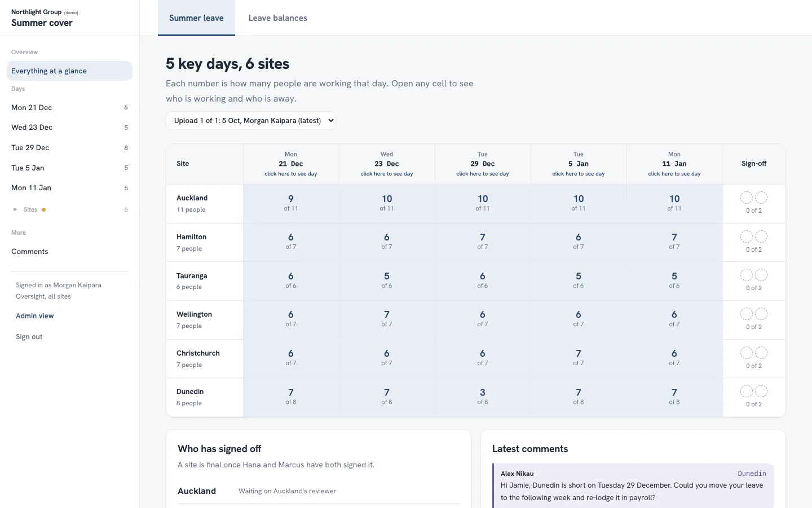This screenshot has width=812, height=508.
Task: Open Everything at a glance overview
Action: pos(69,71)
